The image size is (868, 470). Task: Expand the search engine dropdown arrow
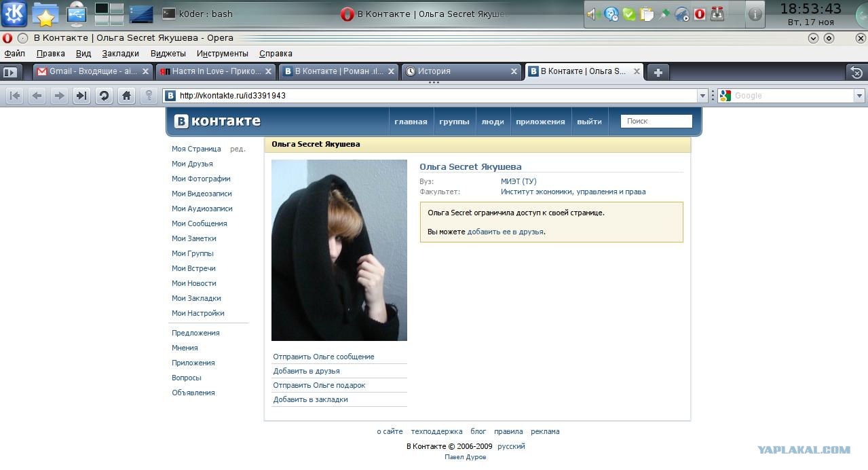point(859,96)
